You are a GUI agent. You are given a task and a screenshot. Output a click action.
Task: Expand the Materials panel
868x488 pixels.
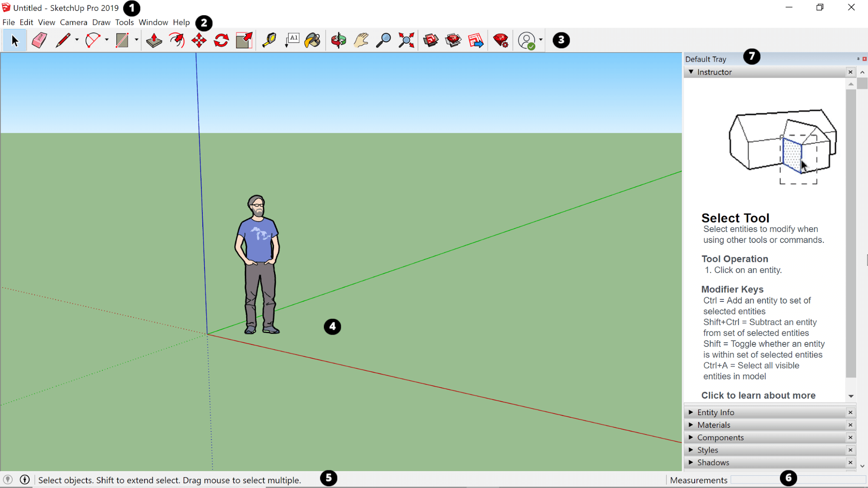(692, 425)
